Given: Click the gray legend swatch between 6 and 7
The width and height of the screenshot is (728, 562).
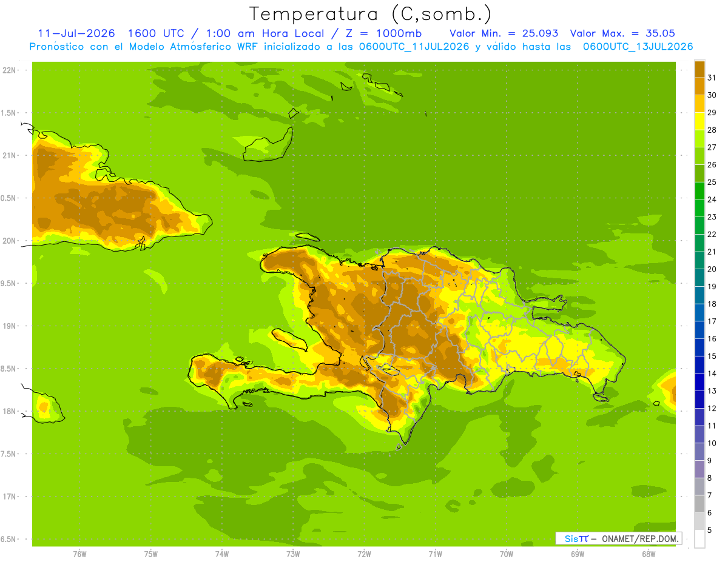Looking at the screenshot, I should pos(699,504).
